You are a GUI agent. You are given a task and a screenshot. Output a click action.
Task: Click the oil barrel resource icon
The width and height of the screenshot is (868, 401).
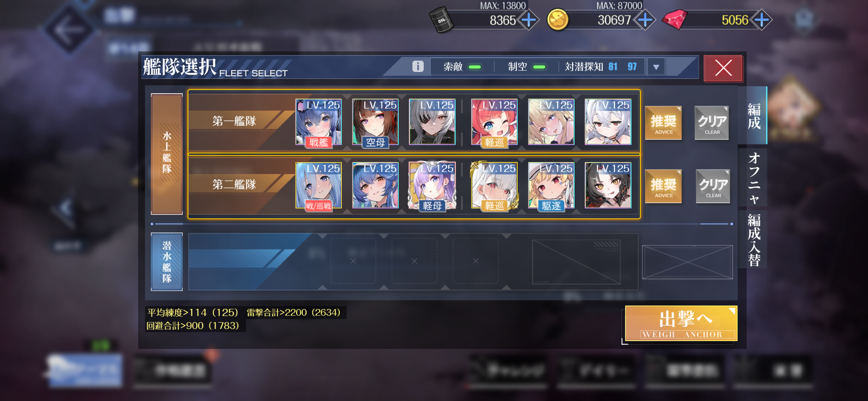click(441, 20)
